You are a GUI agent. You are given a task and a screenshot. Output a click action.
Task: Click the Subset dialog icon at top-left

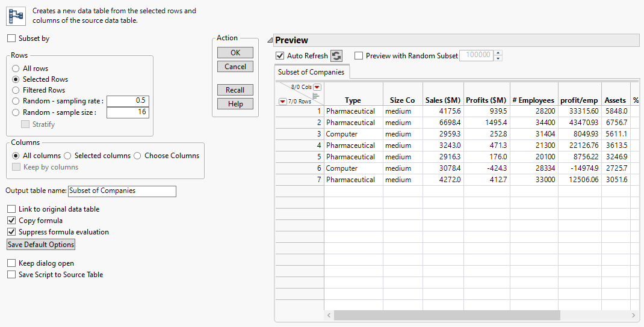point(15,16)
